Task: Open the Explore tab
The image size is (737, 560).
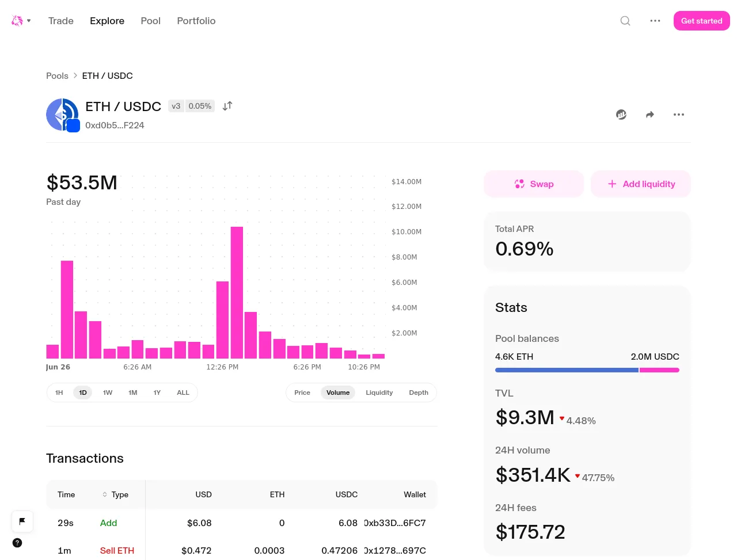Action: point(107,21)
